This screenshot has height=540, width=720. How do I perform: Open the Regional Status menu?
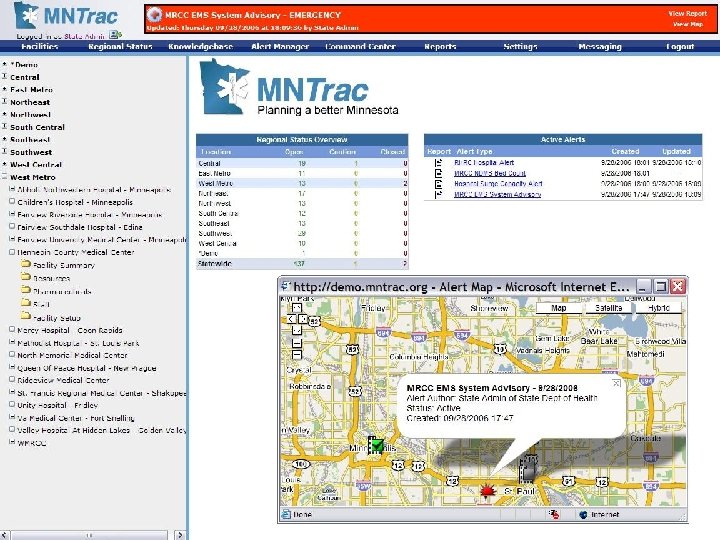(x=120, y=46)
